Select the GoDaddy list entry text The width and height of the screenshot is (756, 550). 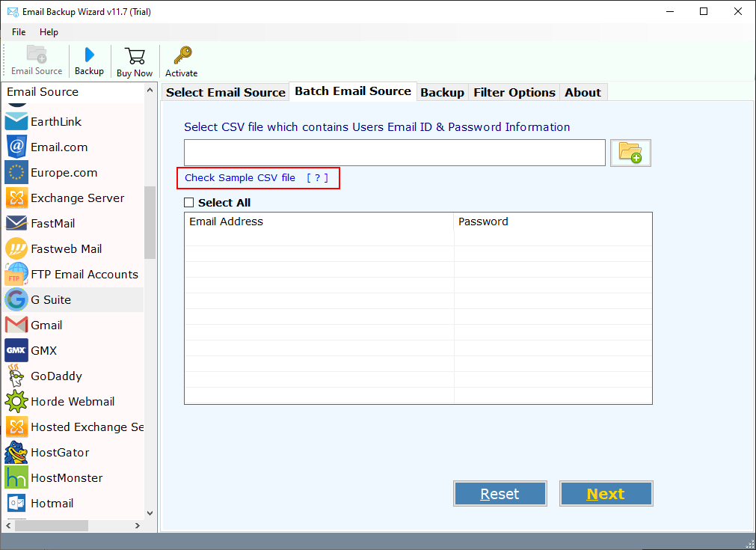point(56,376)
